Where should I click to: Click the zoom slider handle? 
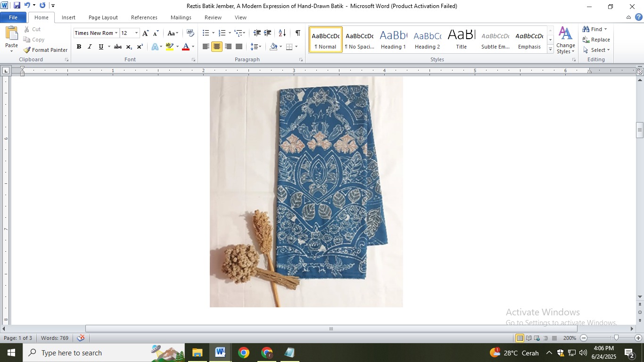pos(616,338)
